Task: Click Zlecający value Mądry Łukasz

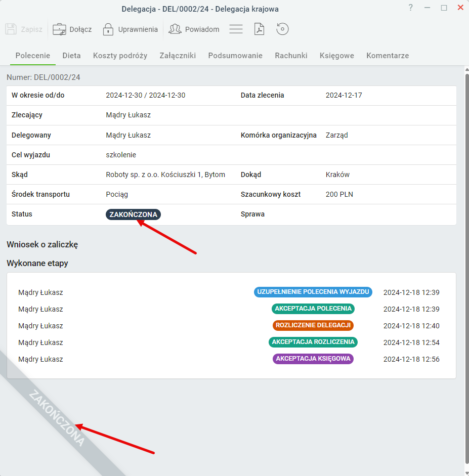Action: click(x=128, y=115)
